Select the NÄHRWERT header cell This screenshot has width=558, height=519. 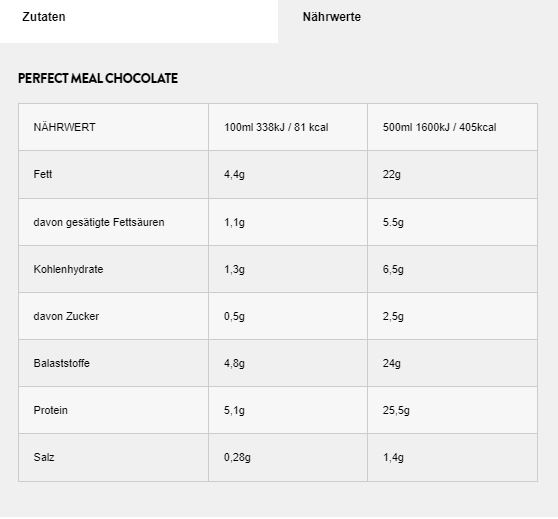click(64, 127)
